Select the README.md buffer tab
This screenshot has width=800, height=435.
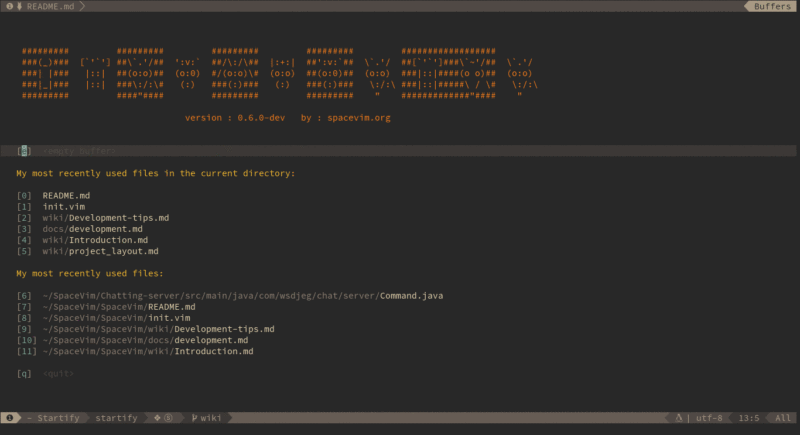[51, 6]
